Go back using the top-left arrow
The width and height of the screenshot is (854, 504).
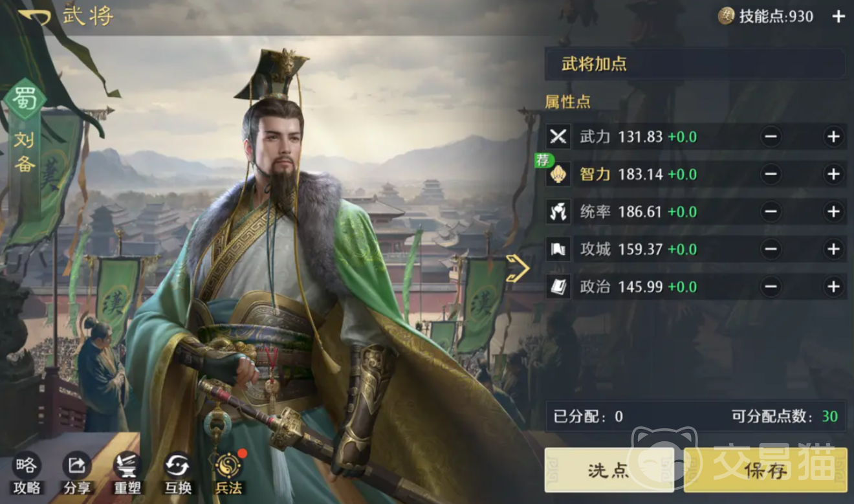(34, 16)
